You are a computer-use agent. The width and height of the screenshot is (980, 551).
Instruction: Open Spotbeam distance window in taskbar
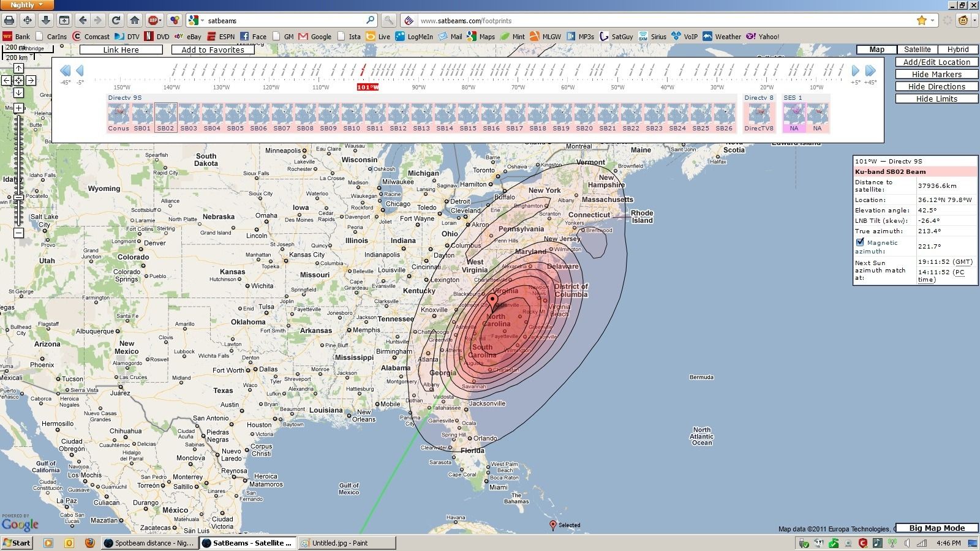click(x=149, y=543)
